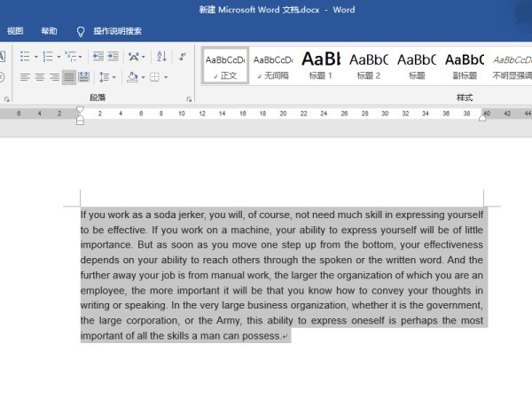Click the left indent ruler marker
Image resolution: width=532 pixels, height=399 pixels.
point(80,121)
